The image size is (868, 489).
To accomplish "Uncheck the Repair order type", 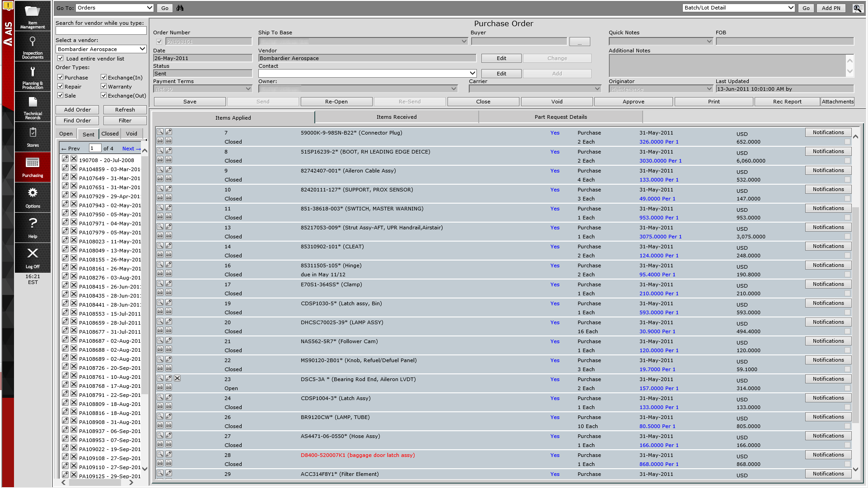I will 60,86.
